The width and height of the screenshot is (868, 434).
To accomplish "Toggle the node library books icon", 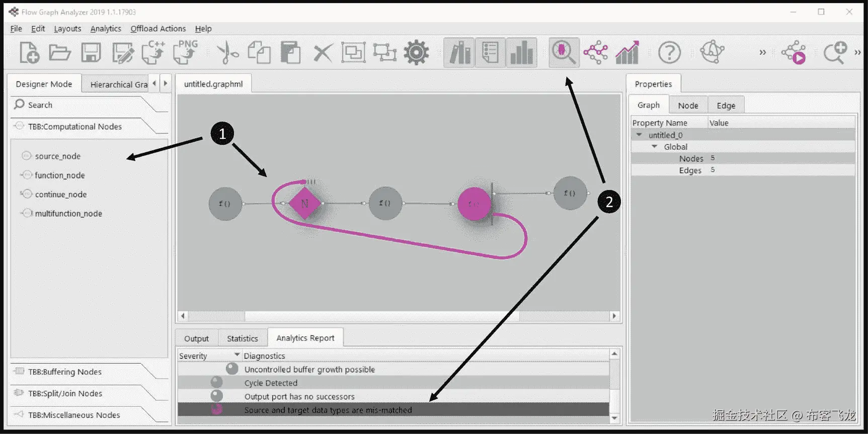I will (459, 53).
